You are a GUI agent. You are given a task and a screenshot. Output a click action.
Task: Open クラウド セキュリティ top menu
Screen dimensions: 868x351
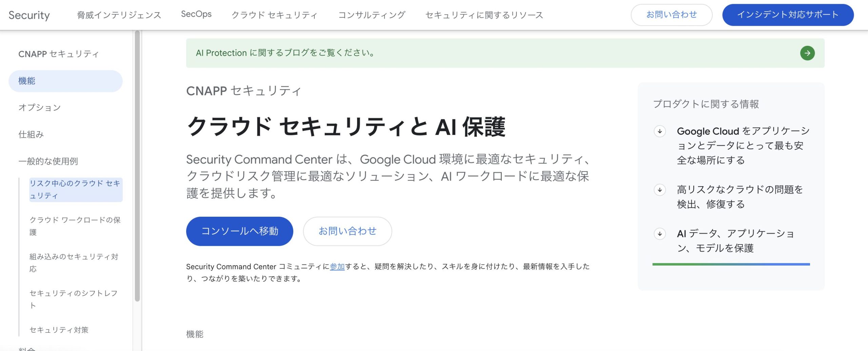coord(275,15)
